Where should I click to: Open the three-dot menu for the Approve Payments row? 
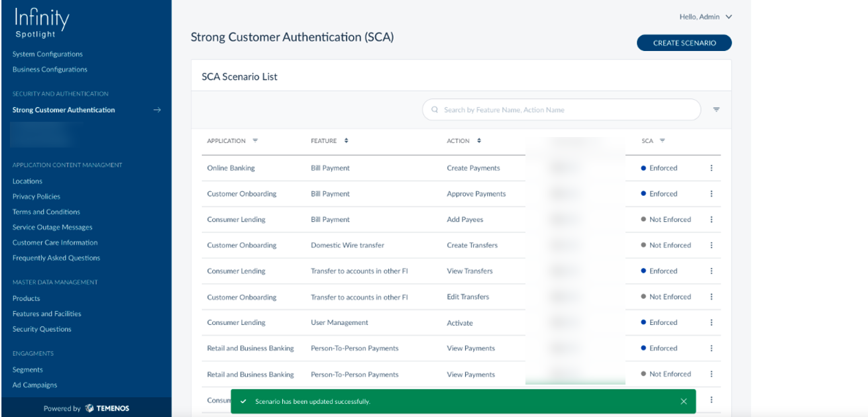coord(712,194)
